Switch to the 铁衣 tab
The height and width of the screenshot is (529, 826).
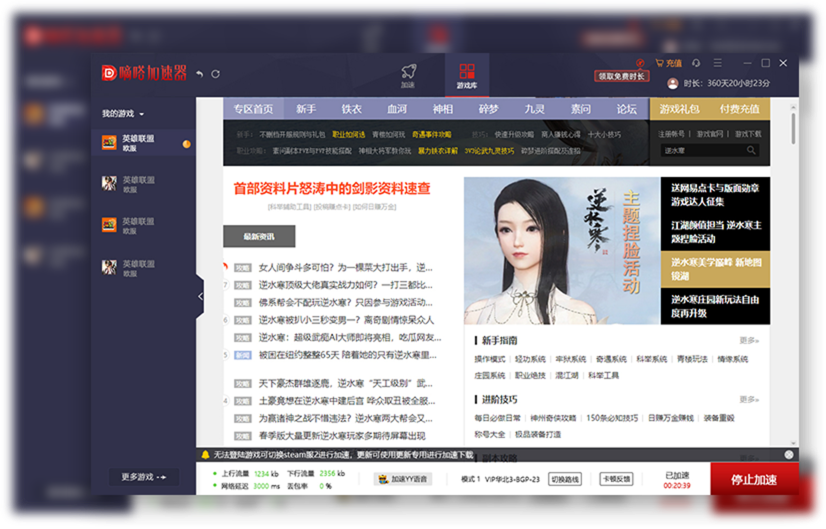(x=351, y=109)
